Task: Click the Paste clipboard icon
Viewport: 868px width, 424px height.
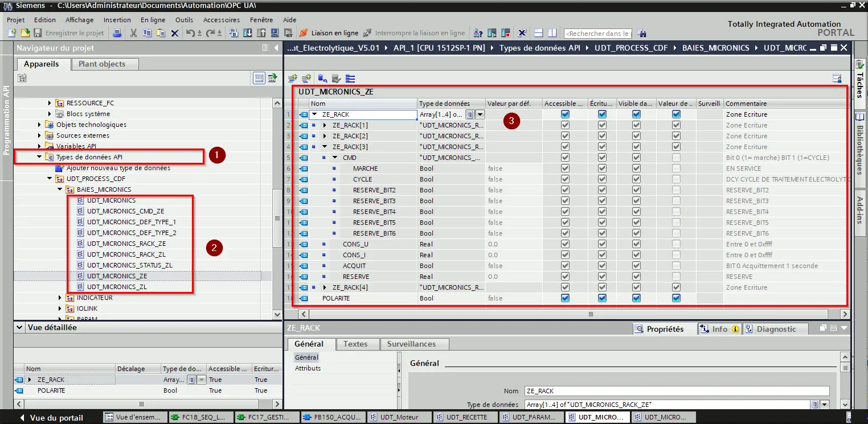Action: [x=161, y=33]
